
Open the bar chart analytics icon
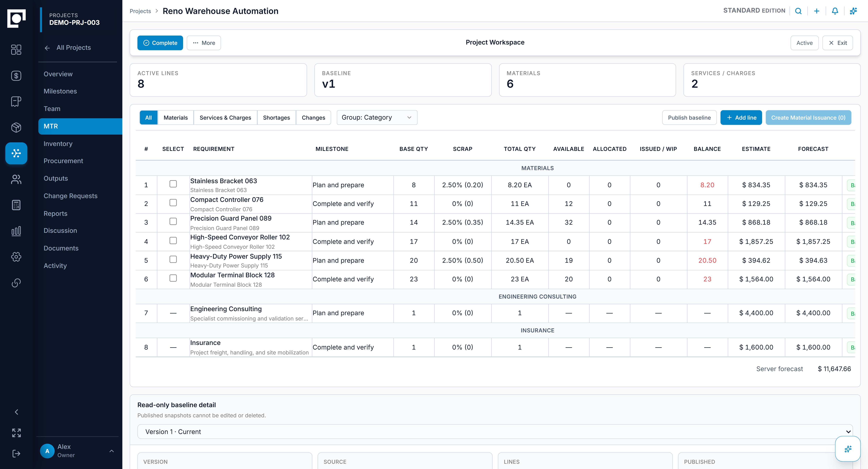click(16, 231)
